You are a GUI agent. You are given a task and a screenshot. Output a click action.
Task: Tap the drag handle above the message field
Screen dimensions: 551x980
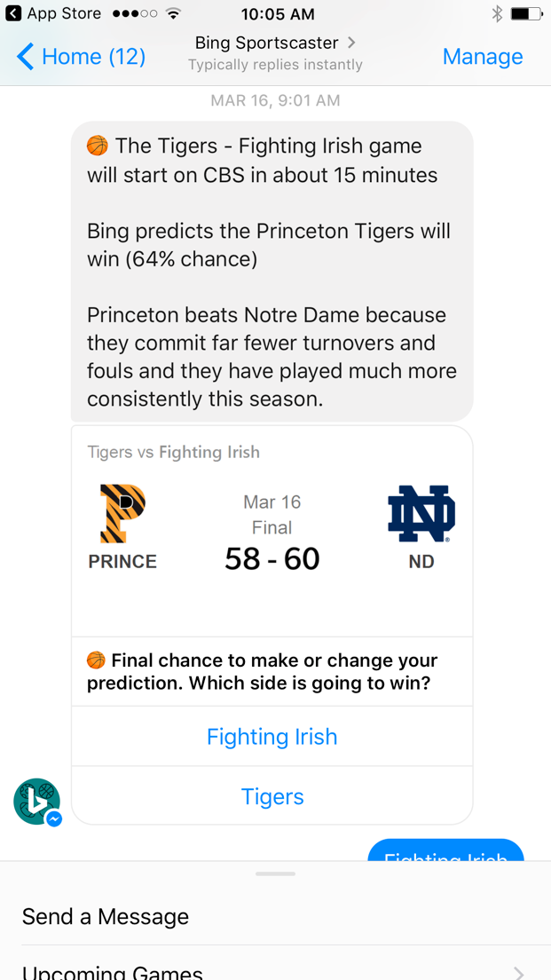click(275, 873)
